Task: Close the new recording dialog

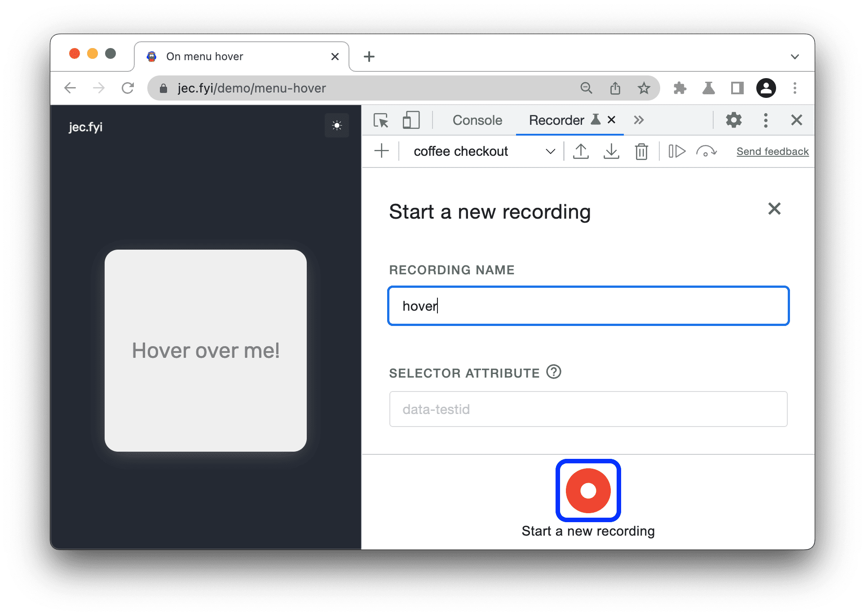Action: (774, 208)
